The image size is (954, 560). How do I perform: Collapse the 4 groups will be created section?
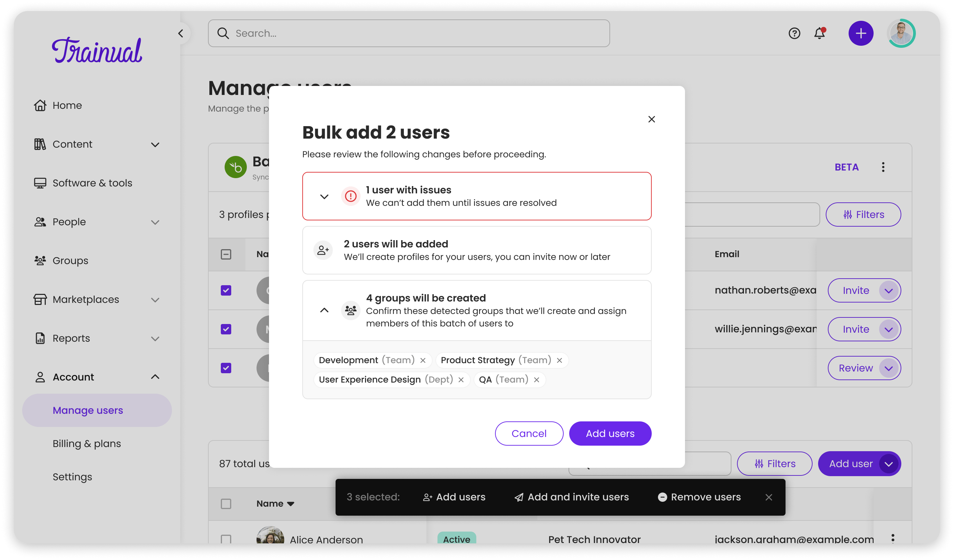[324, 310]
